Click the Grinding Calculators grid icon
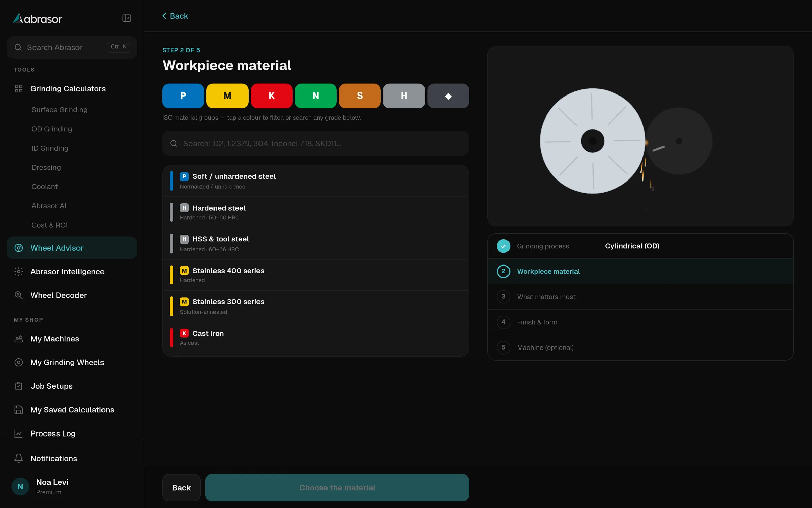This screenshot has width=812, height=508. coord(19,89)
